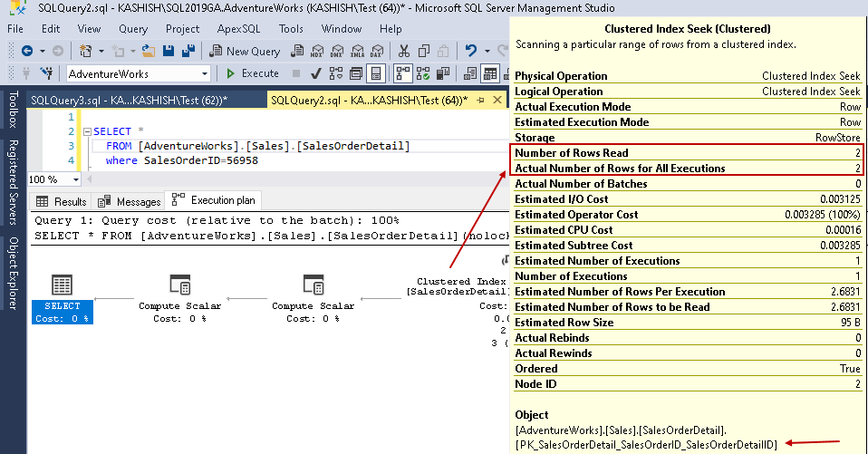Open the View menu
The height and width of the screenshot is (454, 868).
(89, 29)
